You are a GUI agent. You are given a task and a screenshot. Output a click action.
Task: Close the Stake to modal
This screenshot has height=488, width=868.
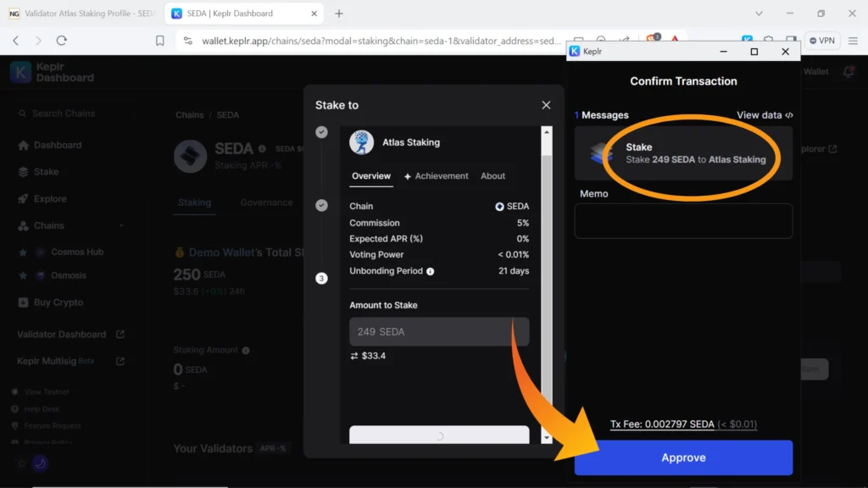(546, 105)
